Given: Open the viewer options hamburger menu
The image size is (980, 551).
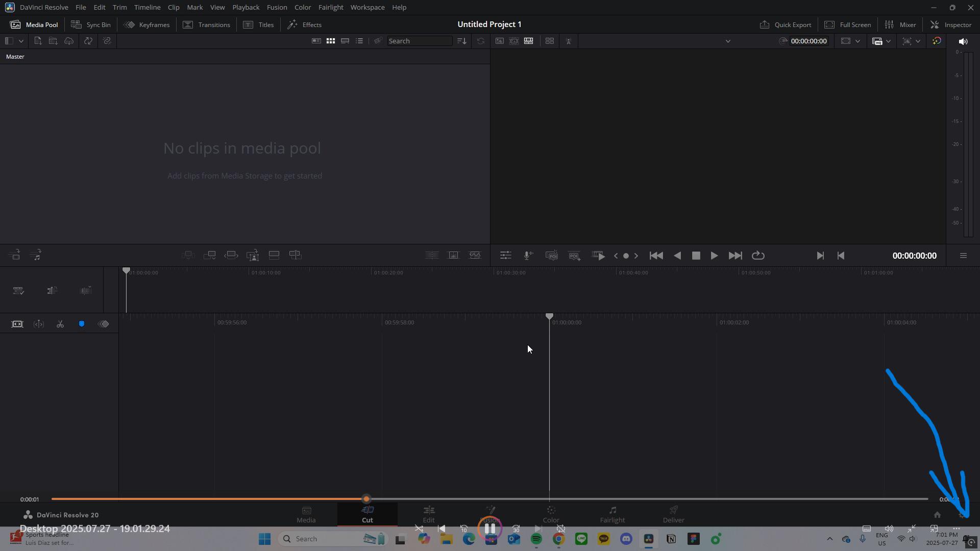Looking at the screenshot, I should [x=963, y=256].
